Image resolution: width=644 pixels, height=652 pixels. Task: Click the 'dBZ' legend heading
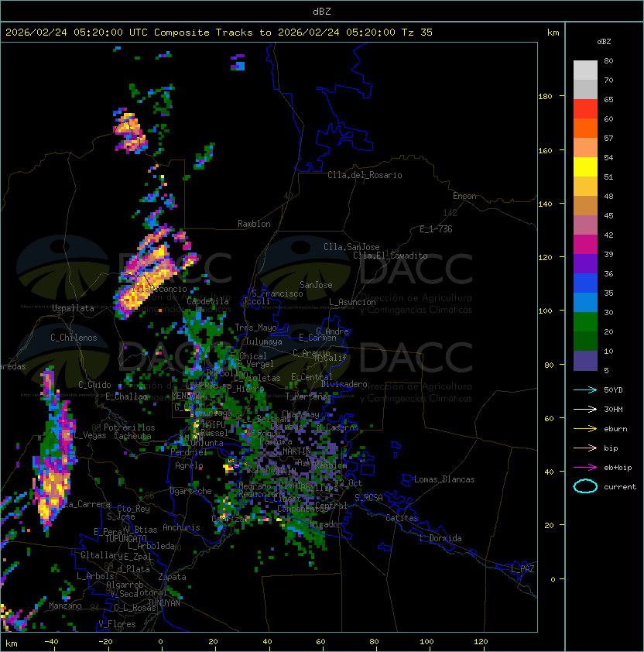point(604,42)
